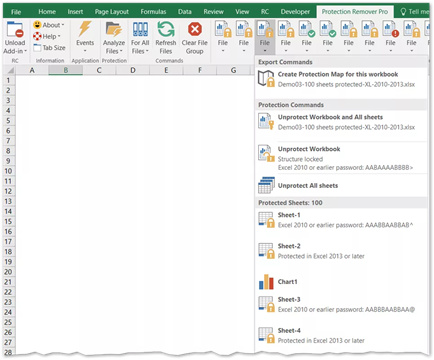Open the Formulas ribbon tab
This screenshot has width=434, height=360.
pos(153,12)
